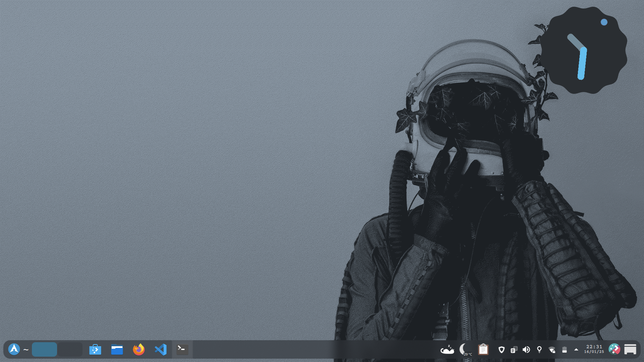Expand hidden system tray icons arrow
This screenshot has height=362, width=644.
coord(576,350)
